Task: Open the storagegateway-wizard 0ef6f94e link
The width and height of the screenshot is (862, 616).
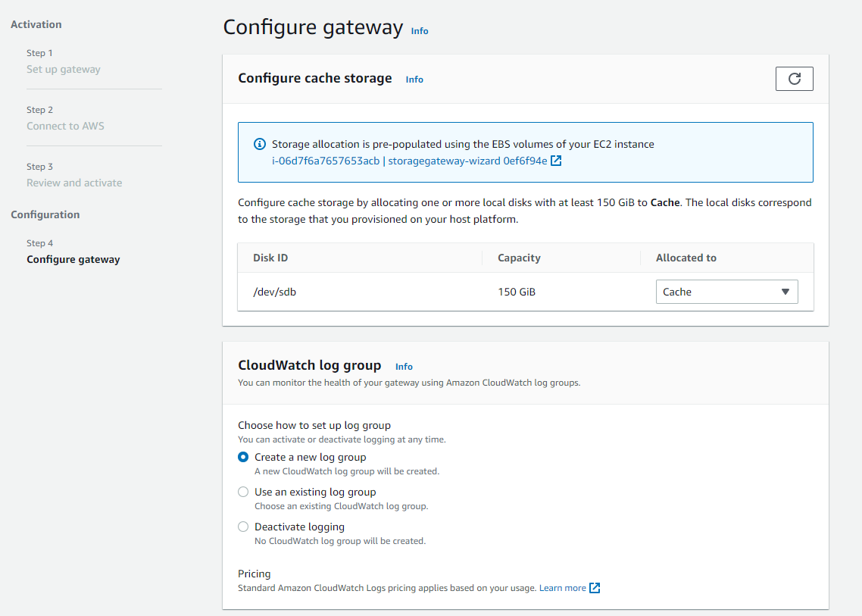Action: pyautogui.click(x=467, y=161)
